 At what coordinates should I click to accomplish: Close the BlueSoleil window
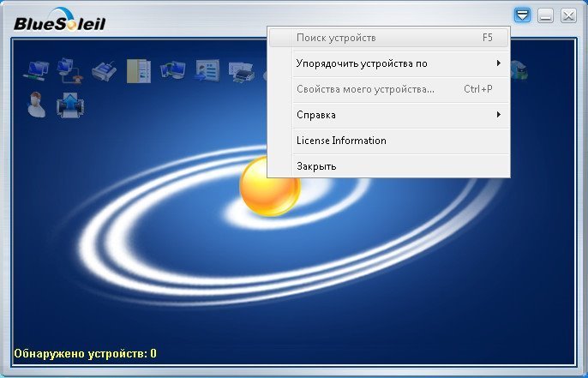[x=568, y=15]
